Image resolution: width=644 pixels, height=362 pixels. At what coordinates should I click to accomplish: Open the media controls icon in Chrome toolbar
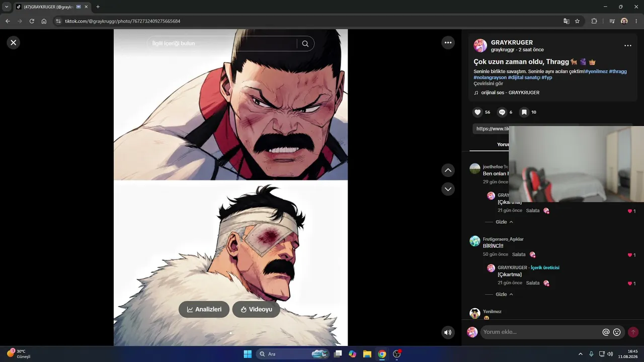click(612, 21)
